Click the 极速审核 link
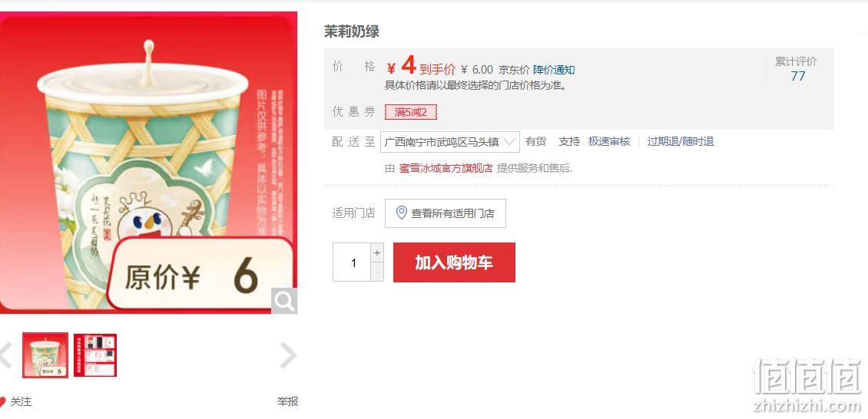This screenshot has height=419, width=868. click(609, 141)
